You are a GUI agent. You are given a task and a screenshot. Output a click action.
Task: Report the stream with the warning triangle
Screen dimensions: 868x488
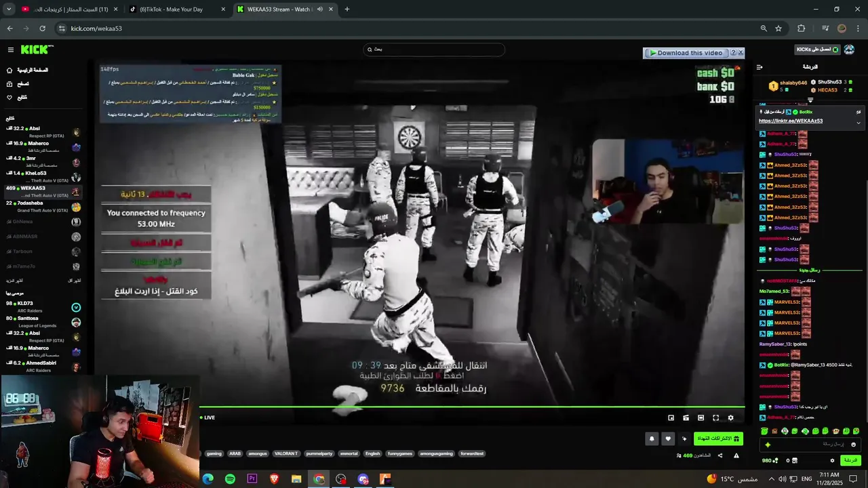(736, 455)
